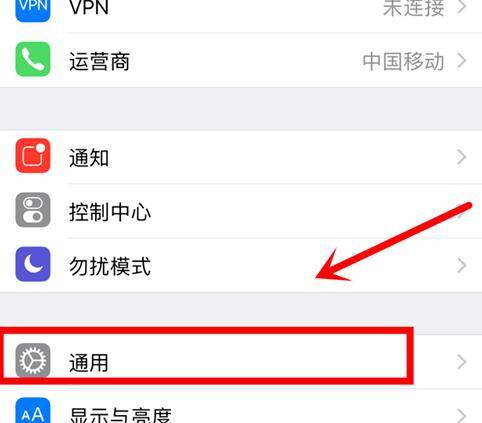Expand the General (通用) row chevron

click(x=461, y=362)
